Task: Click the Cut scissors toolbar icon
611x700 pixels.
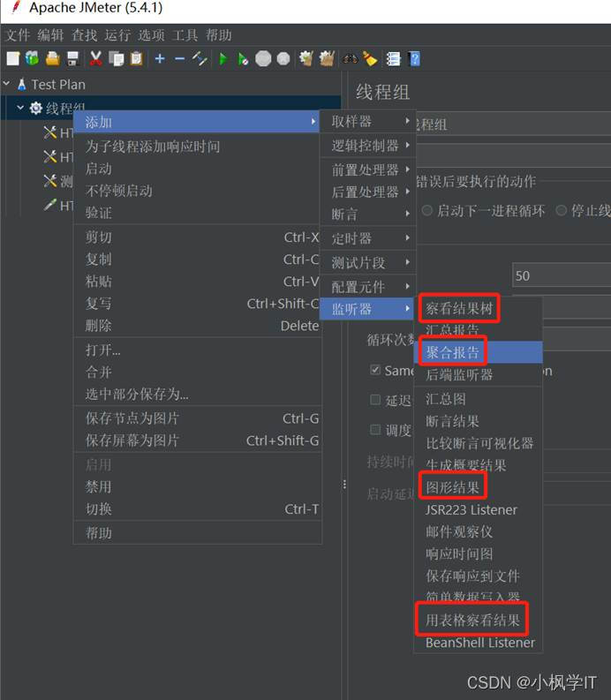Action: click(95, 58)
